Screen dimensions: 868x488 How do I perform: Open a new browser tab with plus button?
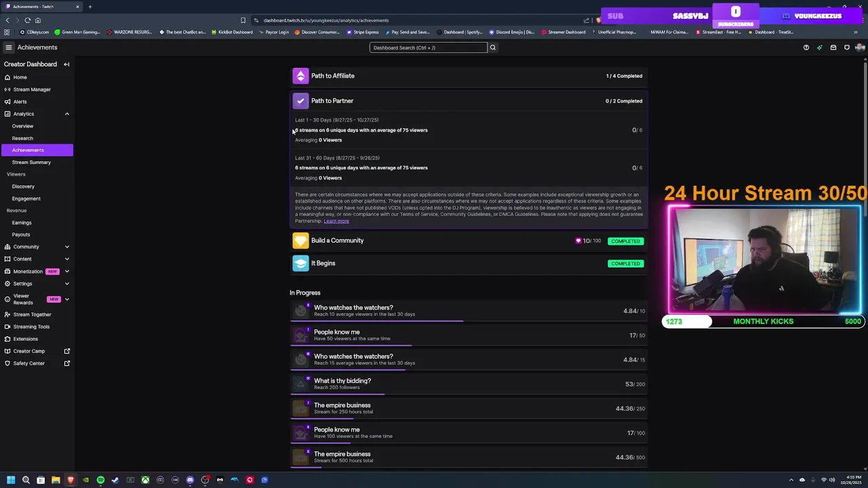point(90,7)
